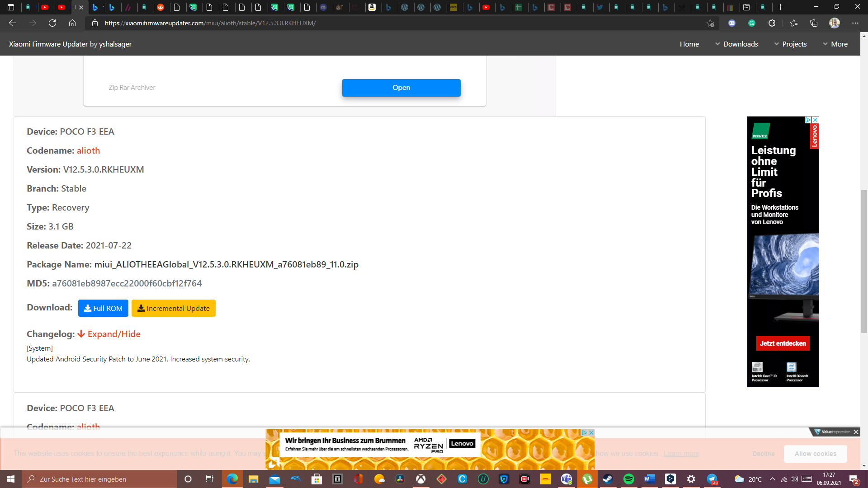Expand the More menu
The height and width of the screenshot is (488, 868).
point(835,44)
